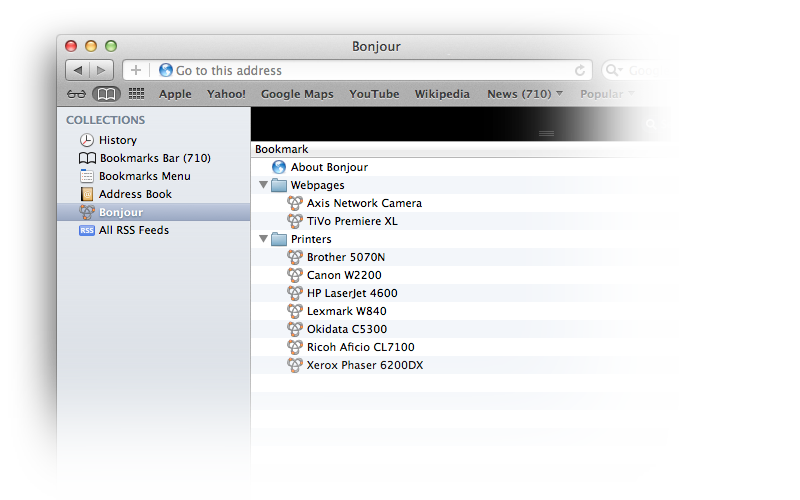Minimize window with the yellow button
Viewport: 800px width, 500px height.
click(91, 46)
